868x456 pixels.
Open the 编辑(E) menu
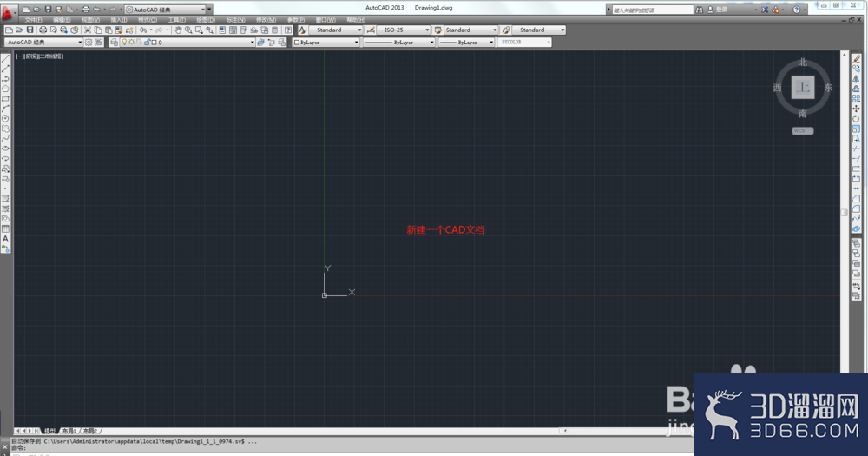point(62,20)
